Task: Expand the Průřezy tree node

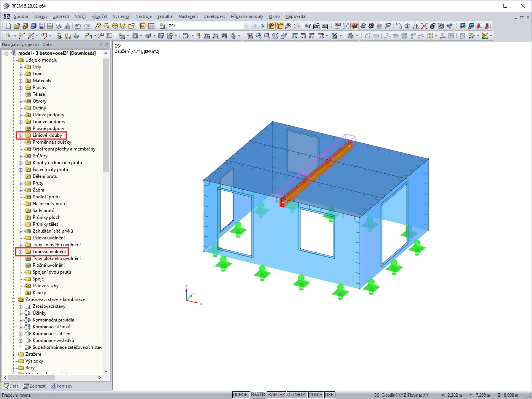Action: [x=21, y=156]
